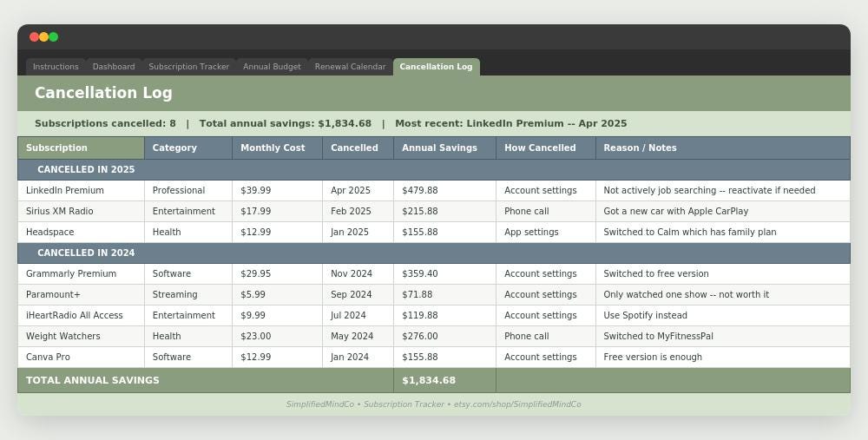868x440 pixels.
Task: Click the Annual Savings column header
Action: pyautogui.click(x=445, y=148)
